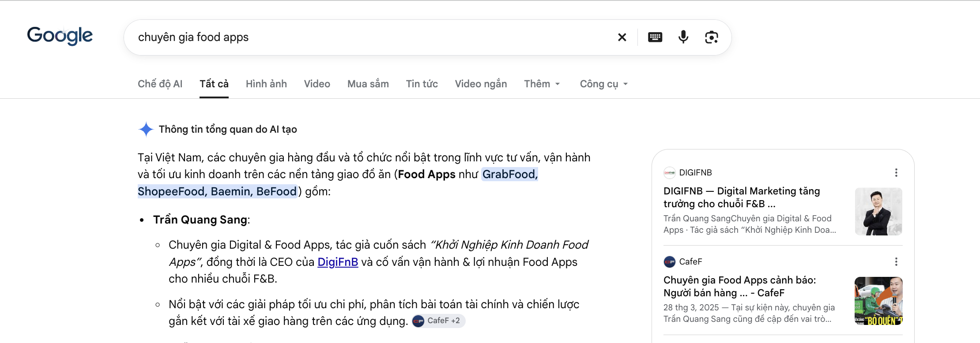
Task: Open the Video ngắn tab
Action: [481, 84]
